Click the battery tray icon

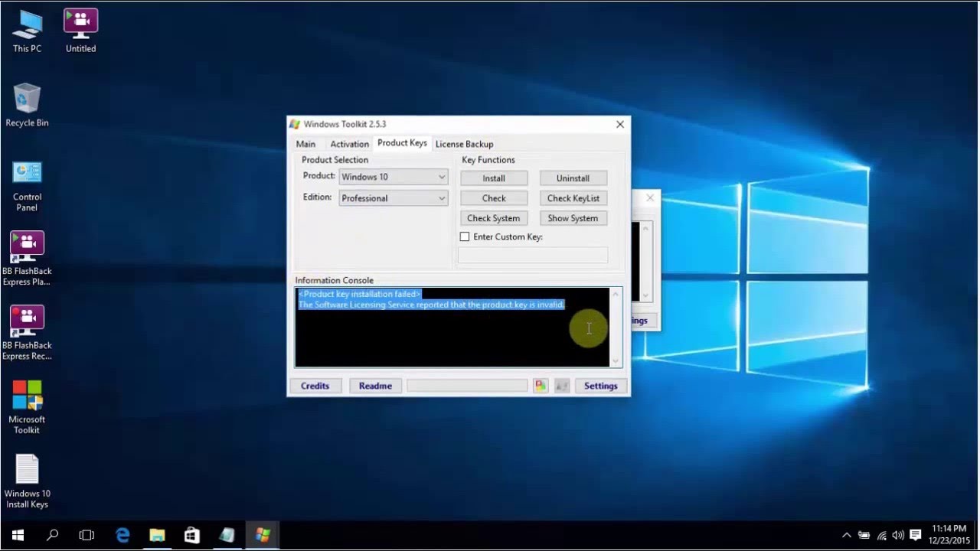tap(864, 536)
